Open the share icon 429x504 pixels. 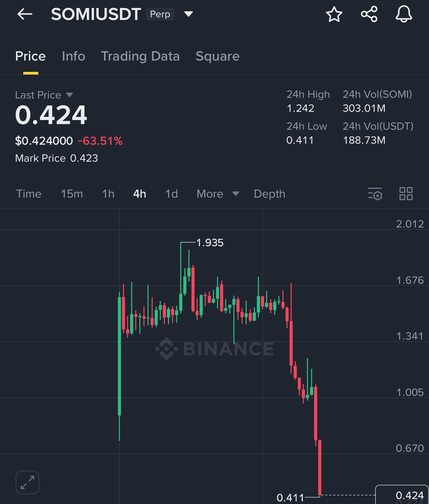[x=369, y=14]
